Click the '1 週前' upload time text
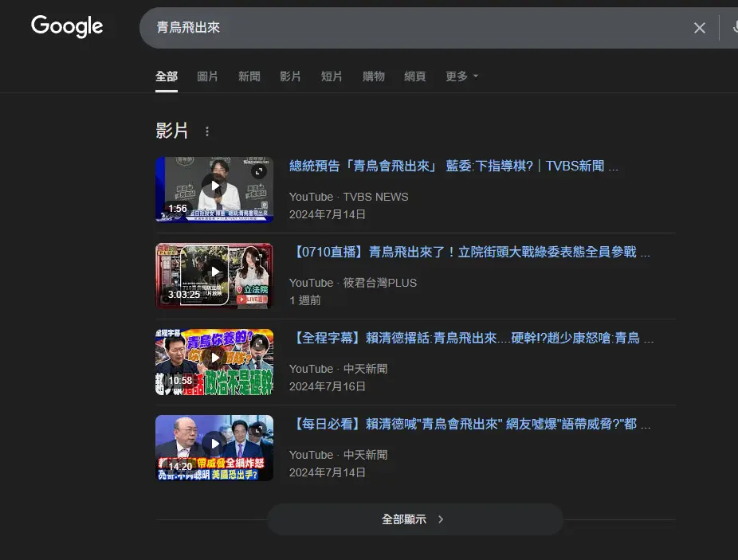The image size is (738, 560). pyautogui.click(x=305, y=300)
